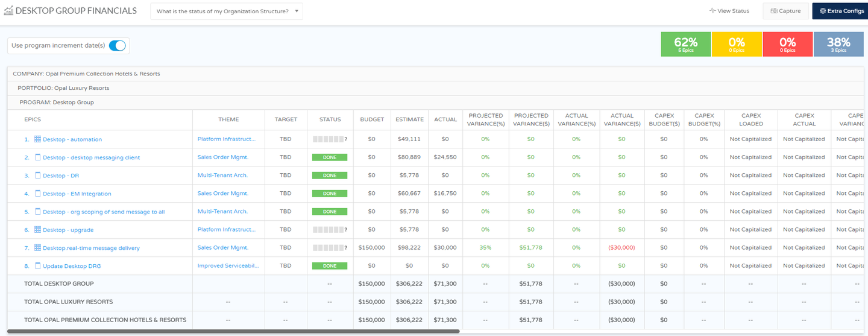Click the green 62% epics status tile

[685, 45]
